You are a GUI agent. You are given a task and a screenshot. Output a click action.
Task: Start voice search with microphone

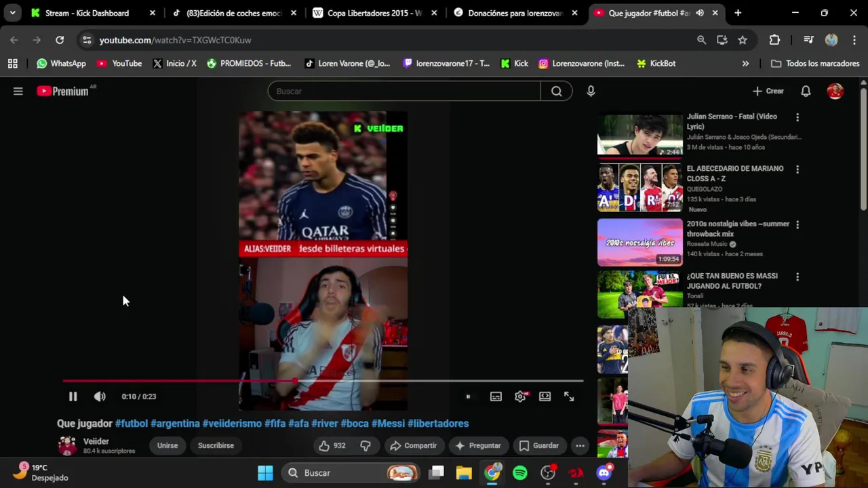coord(591,91)
